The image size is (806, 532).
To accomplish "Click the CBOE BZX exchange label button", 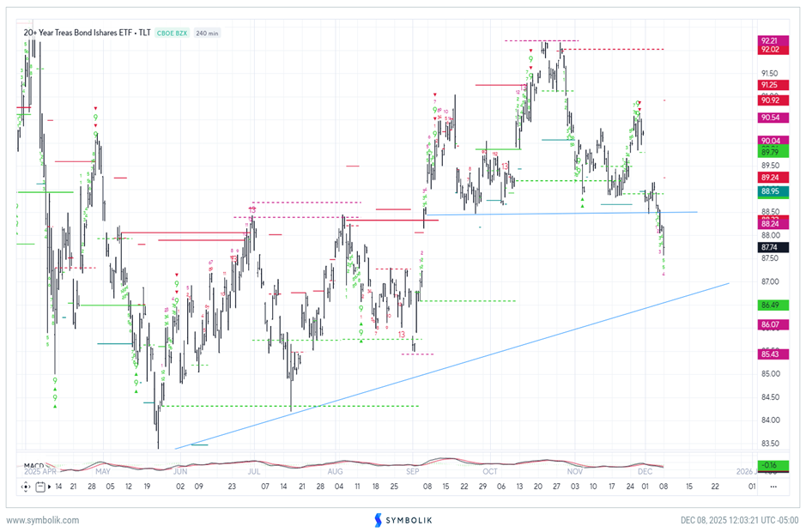I will point(172,33).
